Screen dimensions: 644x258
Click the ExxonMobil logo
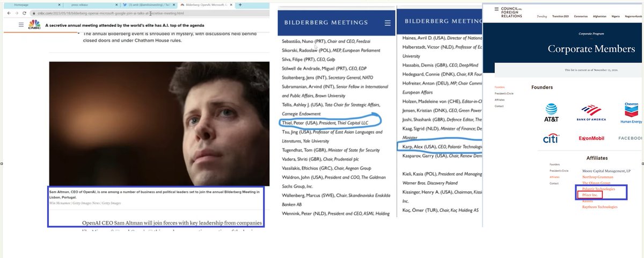[591, 139]
